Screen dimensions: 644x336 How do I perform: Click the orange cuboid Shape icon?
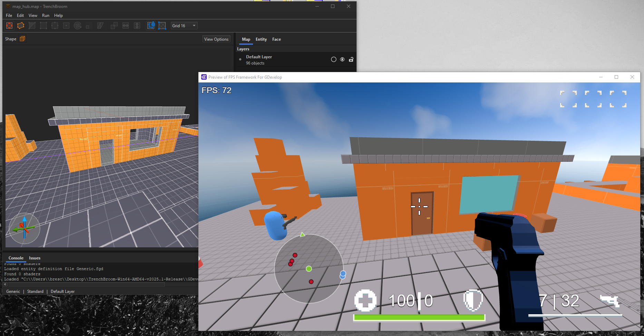tap(22, 39)
